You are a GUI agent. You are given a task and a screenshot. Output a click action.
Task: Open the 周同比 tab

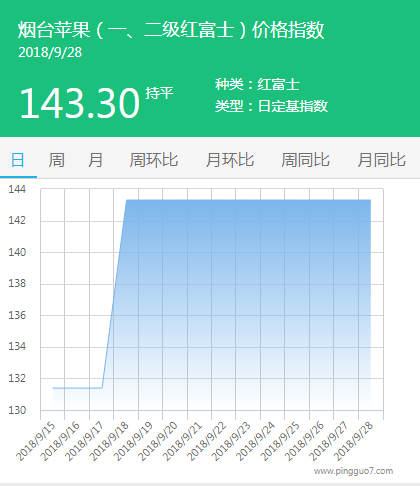click(x=305, y=160)
